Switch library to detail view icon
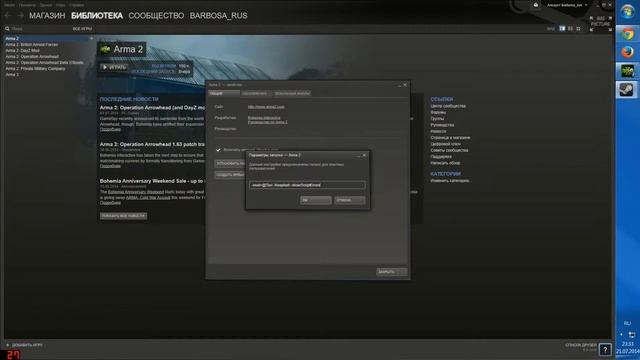 (x=562, y=29)
